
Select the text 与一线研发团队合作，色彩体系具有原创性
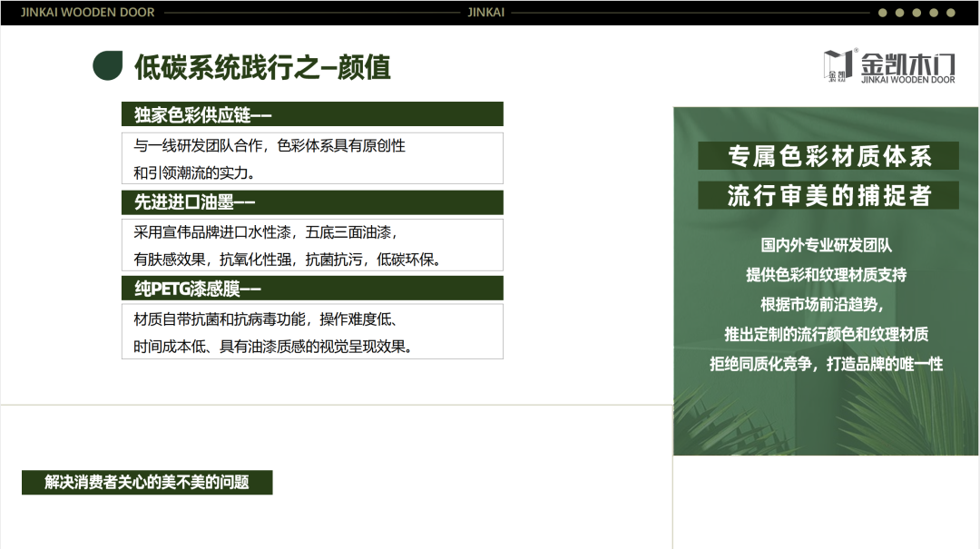pyautogui.click(x=269, y=146)
